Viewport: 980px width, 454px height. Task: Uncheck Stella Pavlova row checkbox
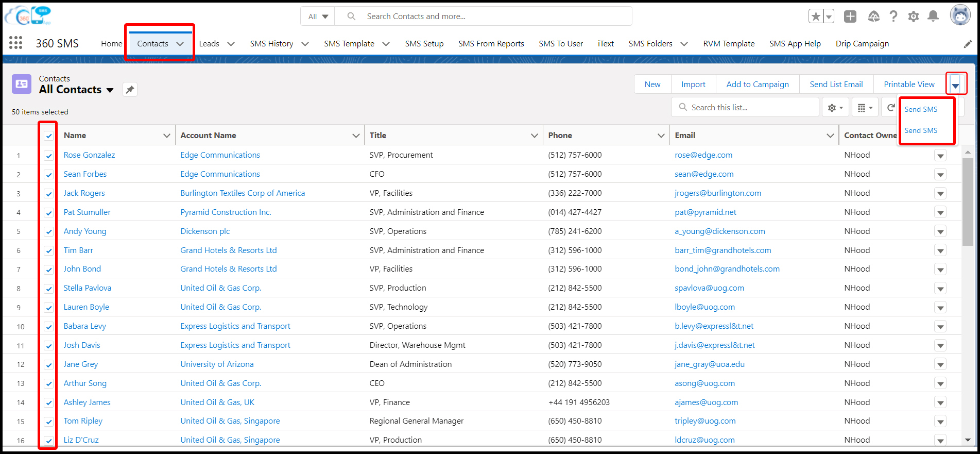(48, 289)
